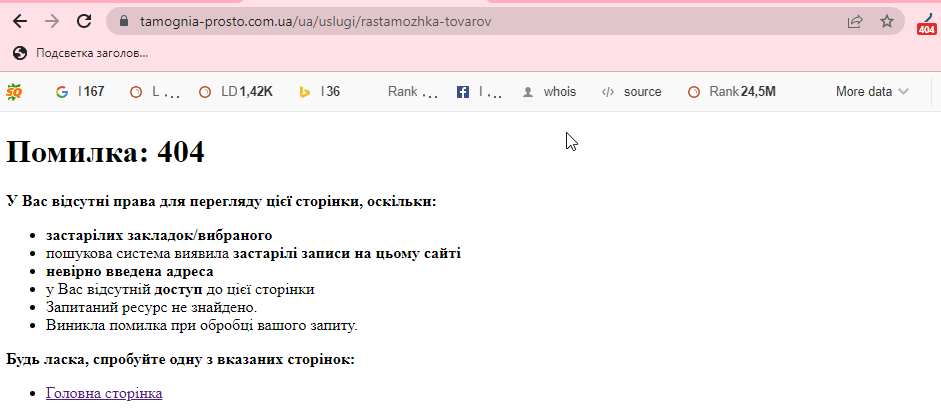The width and height of the screenshot is (941, 419).
Task: Expand the More data dropdown
Action: [x=872, y=92]
